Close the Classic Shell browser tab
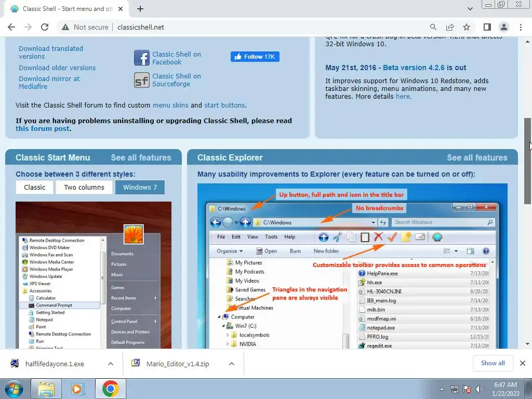Viewport: 532px width, 399px height. [121, 9]
